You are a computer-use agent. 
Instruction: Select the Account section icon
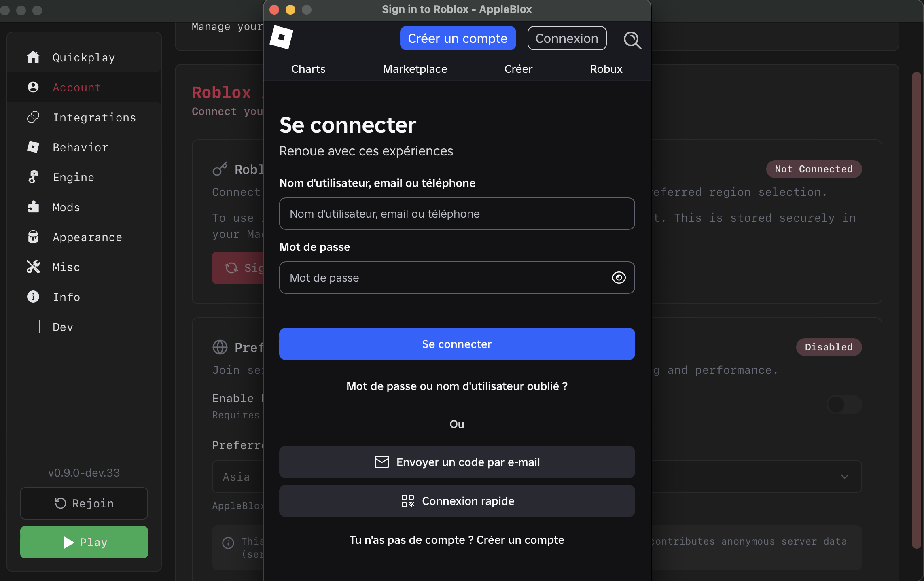(x=33, y=87)
